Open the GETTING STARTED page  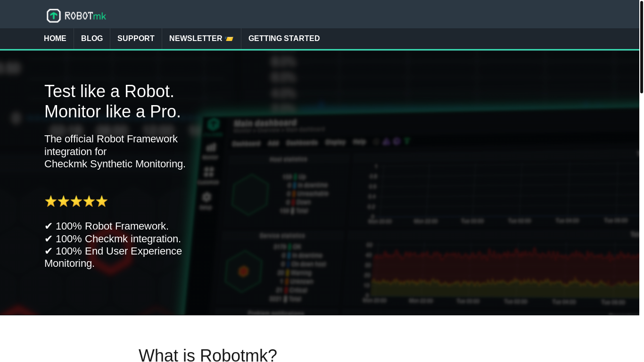tap(284, 39)
